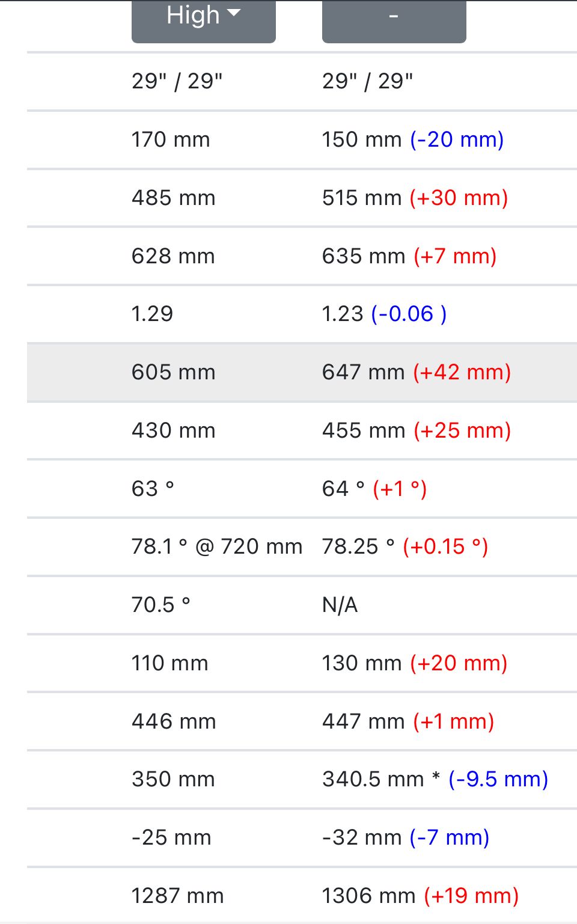
Task: Click the 430 mm value
Action: [x=173, y=430]
